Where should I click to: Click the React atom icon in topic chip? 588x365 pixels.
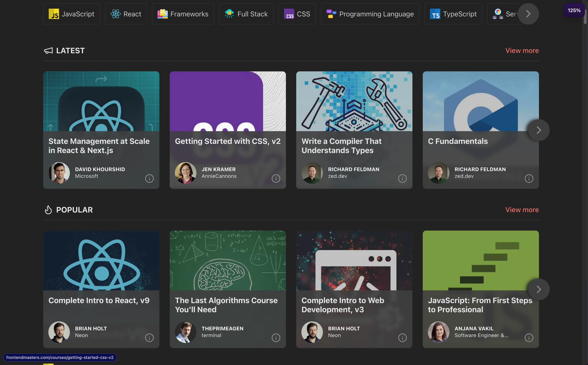116,14
